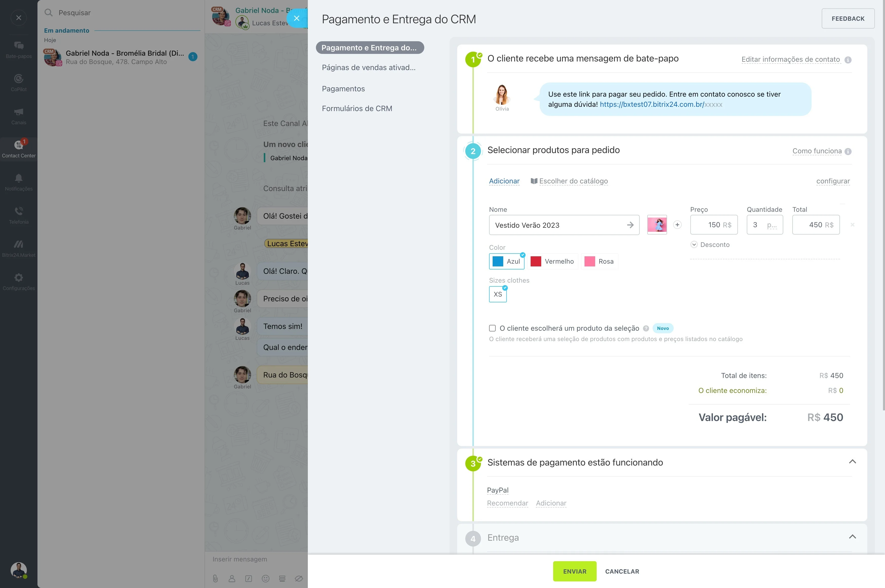Click the attach file paperclip icon
Image resolution: width=885 pixels, height=588 pixels.
pyautogui.click(x=215, y=578)
